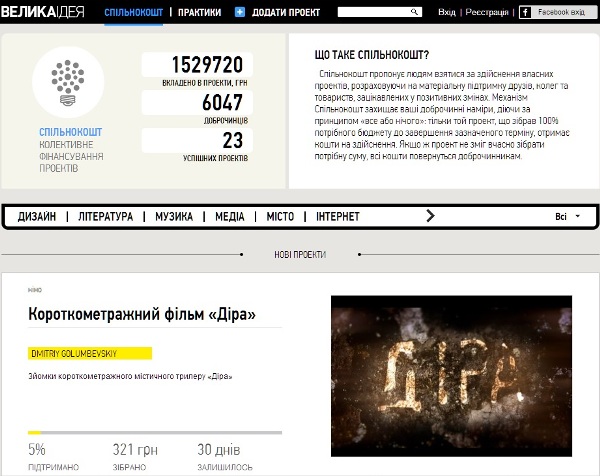Filter projects by Література

[x=105, y=216]
